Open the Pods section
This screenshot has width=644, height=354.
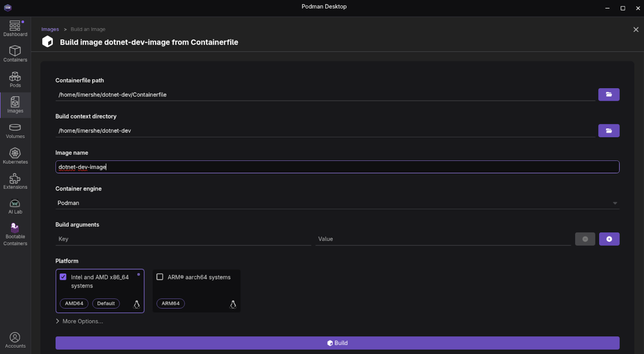pos(15,79)
